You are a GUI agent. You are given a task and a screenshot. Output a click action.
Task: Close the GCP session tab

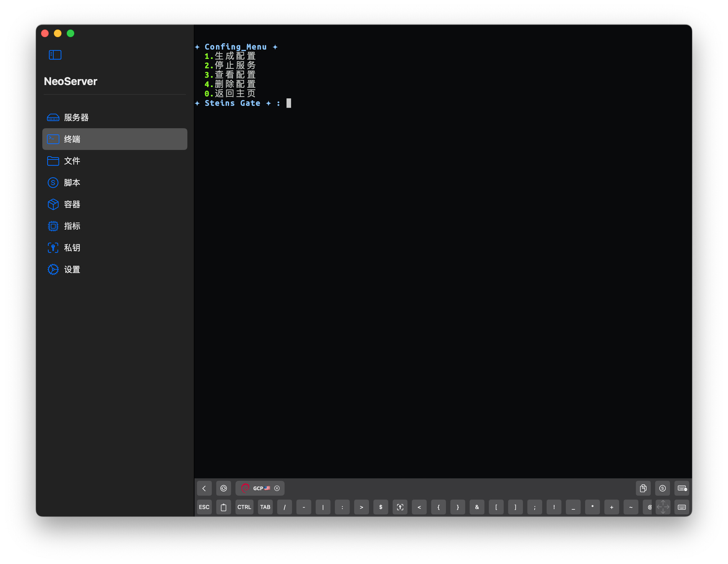277,488
